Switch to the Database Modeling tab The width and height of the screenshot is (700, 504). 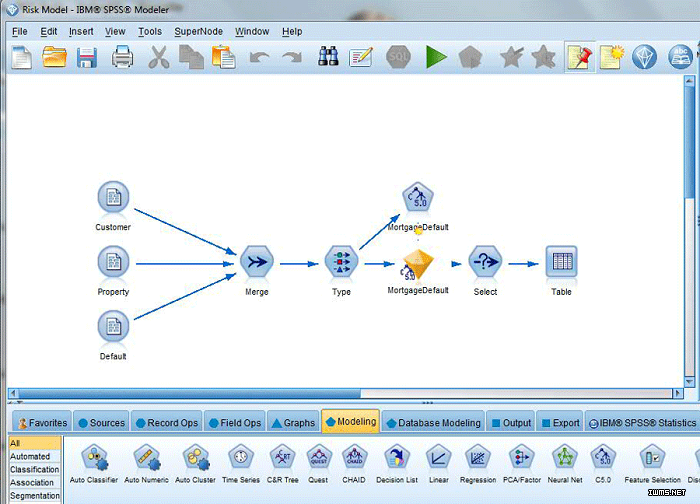pos(433,422)
